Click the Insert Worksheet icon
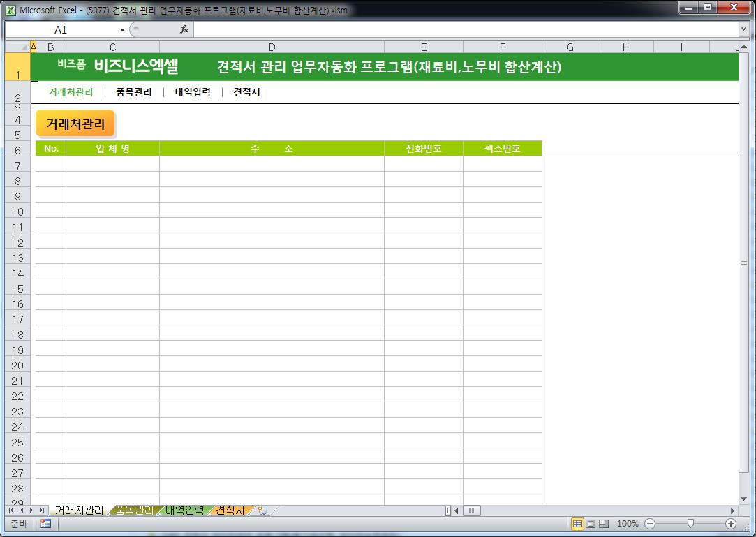756x537 pixels. coord(262,510)
